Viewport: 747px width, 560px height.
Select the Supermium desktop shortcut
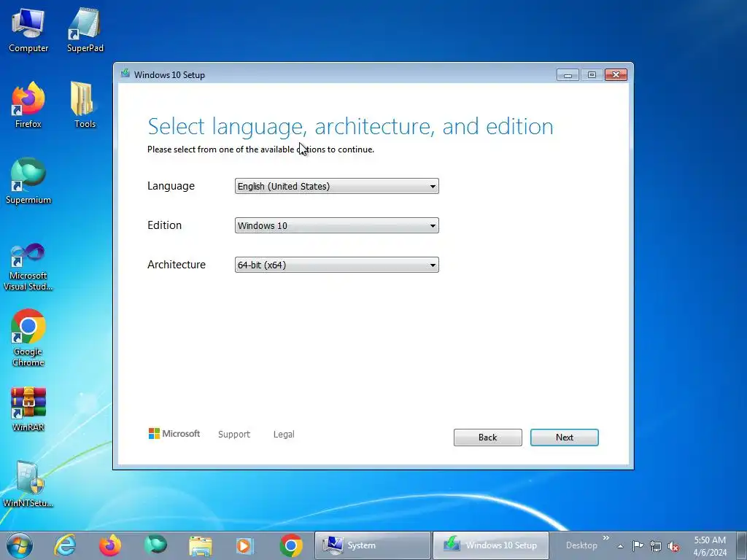pos(28,182)
